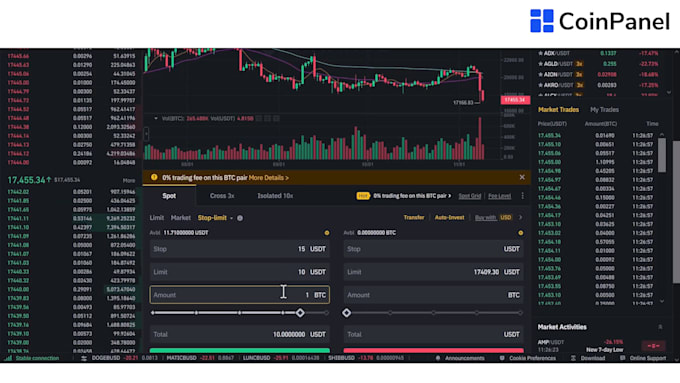This screenshot has width=680, height=383.
Task: Click the 17,455.34 last price in order book
Action: (x=26, y=180)
